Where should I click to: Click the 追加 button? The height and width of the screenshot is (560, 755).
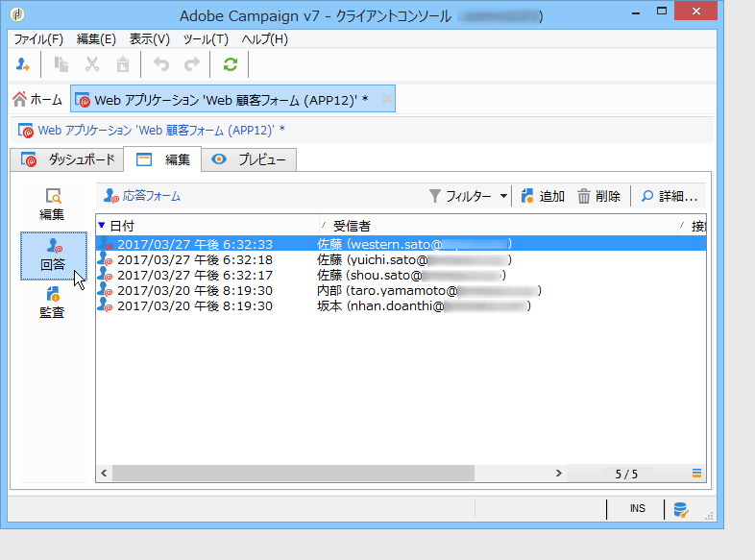543,196
